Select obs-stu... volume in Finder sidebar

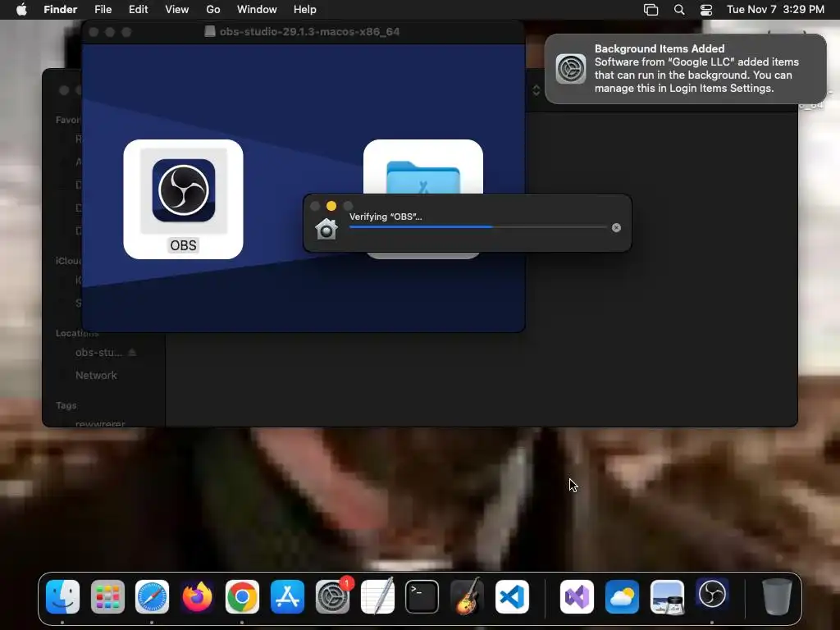[x=98, y=353]
